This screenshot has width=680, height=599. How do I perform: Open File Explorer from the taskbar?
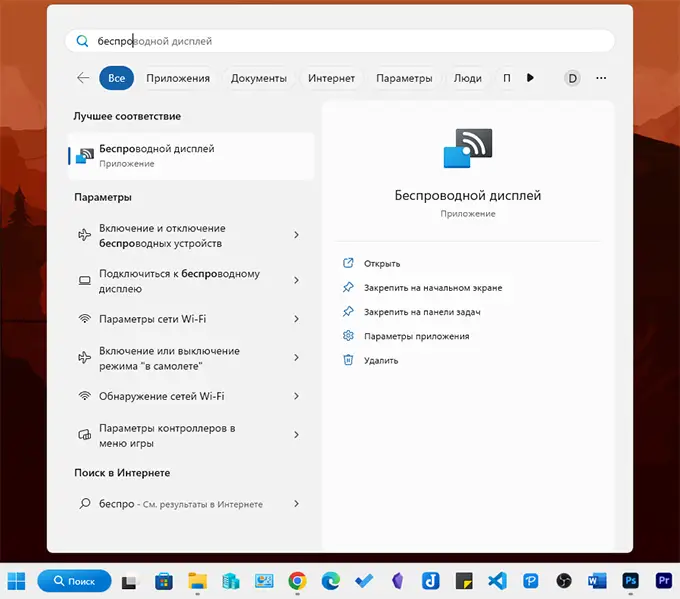[x=197, y=581]
